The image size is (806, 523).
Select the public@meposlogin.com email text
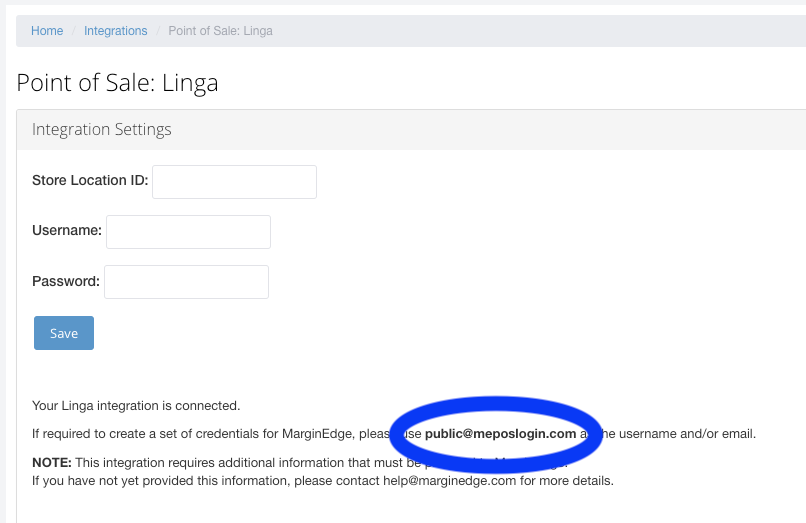point(500,434)
